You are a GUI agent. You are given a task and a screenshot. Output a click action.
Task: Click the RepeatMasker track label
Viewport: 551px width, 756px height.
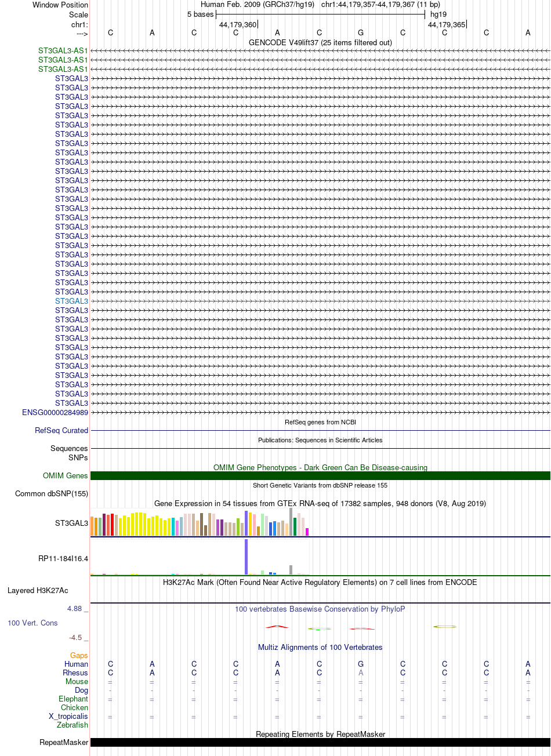[x=64, y=742]
